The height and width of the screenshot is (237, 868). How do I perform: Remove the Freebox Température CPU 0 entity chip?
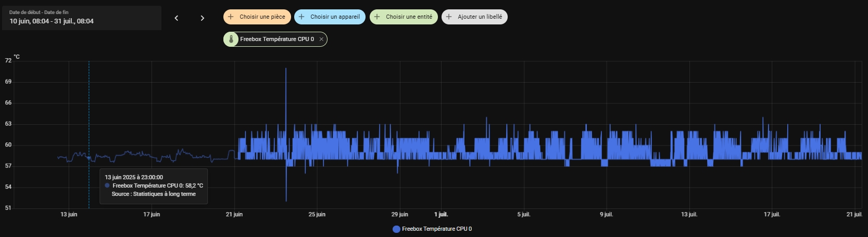click(321, 39)
